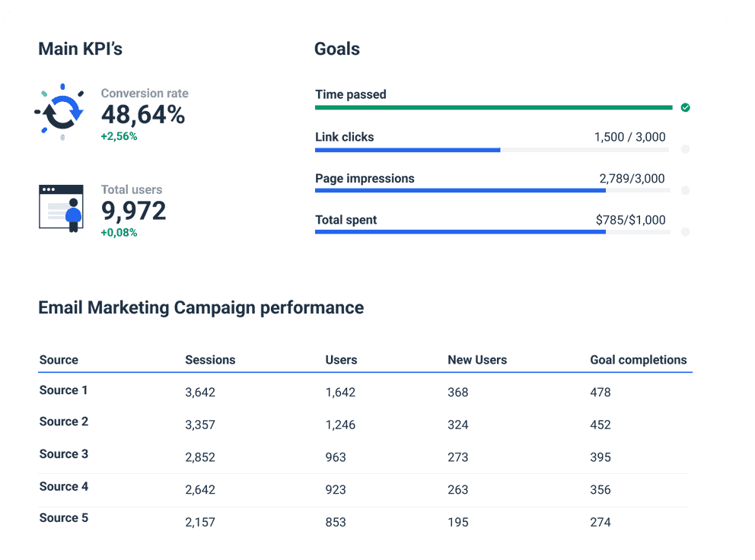The image size is (755, 560).
Task: Click Source 2 users value 1,246
Action: tap(340, 425)
